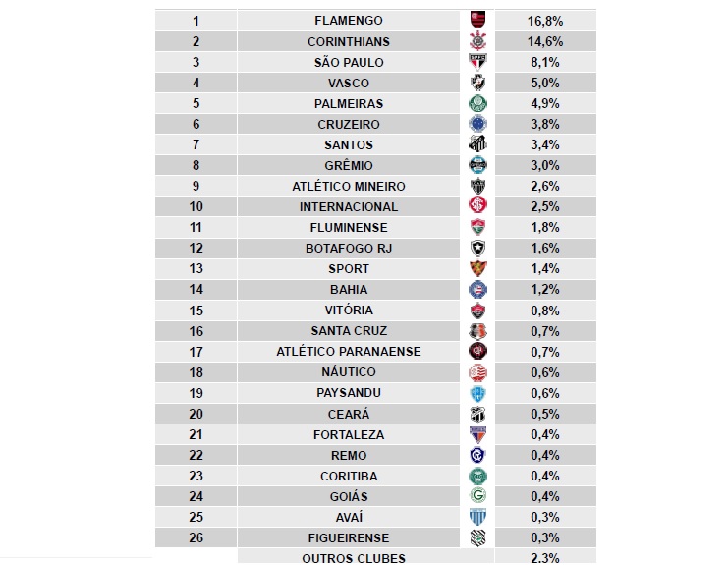Click the Goiás green crest icon
The image size is (728, 565).
[478, 495]
